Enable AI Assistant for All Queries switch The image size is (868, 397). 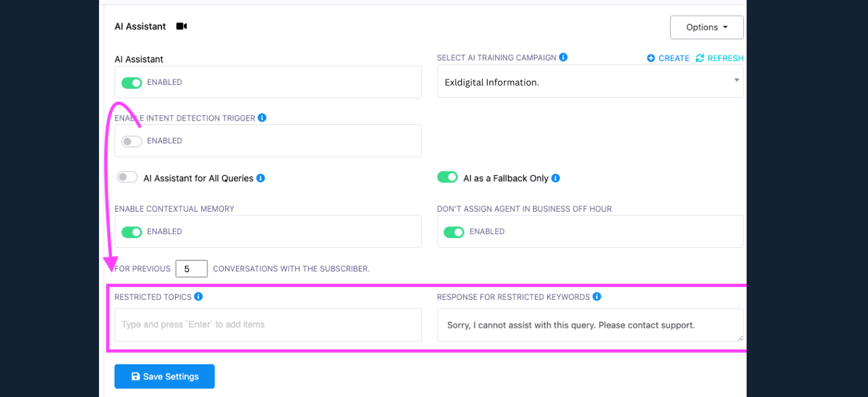click(127, 177)
